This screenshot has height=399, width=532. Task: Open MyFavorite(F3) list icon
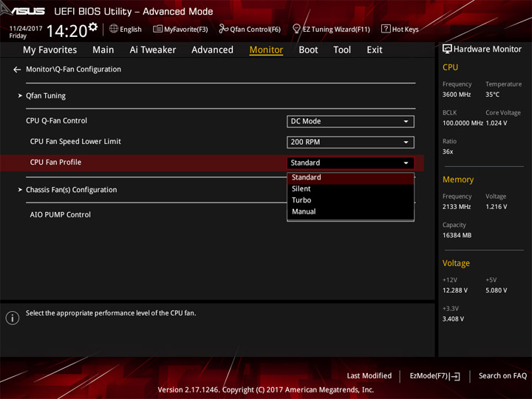coord(157,29)
